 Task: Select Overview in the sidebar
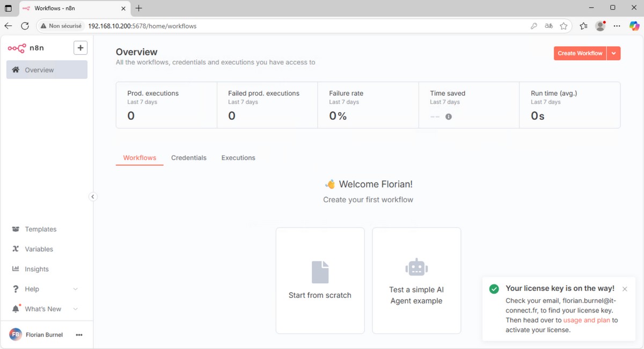coord(39,70)
